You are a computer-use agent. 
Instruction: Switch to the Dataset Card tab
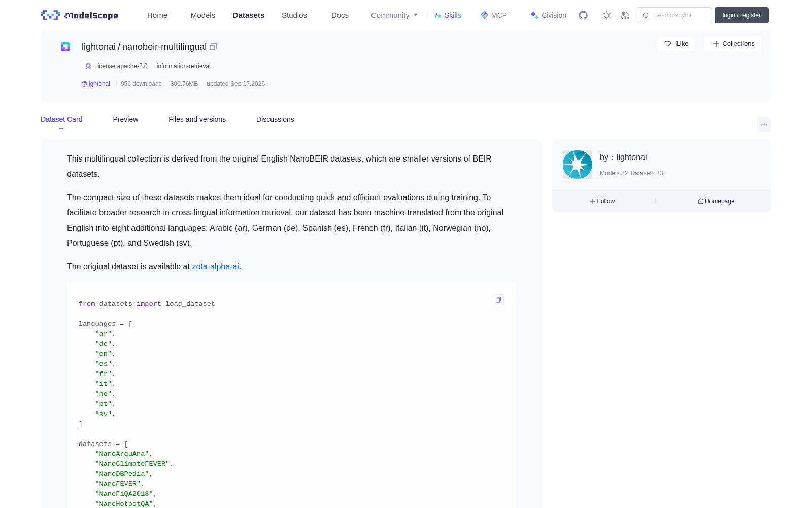click(x=61, y=119)
